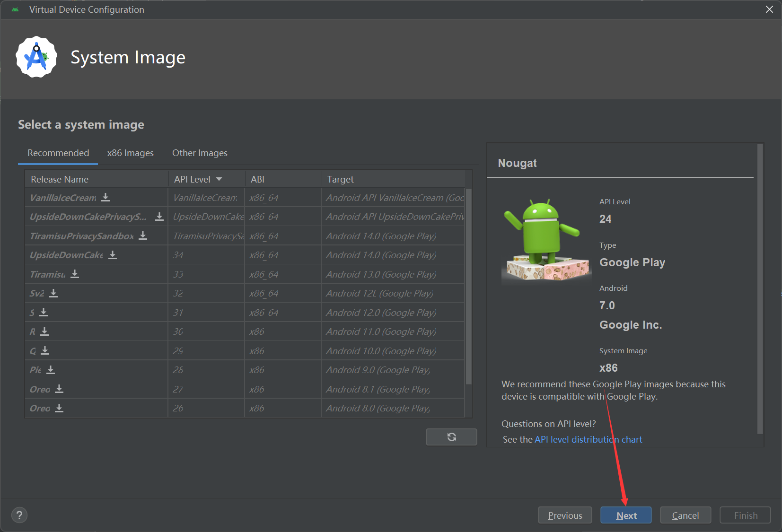Image resolution: width=782 pixels, height=532 pixels.
Task: Switch to the Recommended tab
Action: tap(58, 153)
